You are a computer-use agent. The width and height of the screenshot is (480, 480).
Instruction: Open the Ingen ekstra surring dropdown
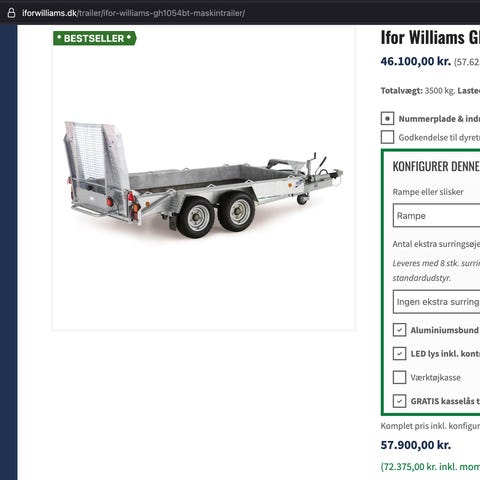click(x=436, y=302)
